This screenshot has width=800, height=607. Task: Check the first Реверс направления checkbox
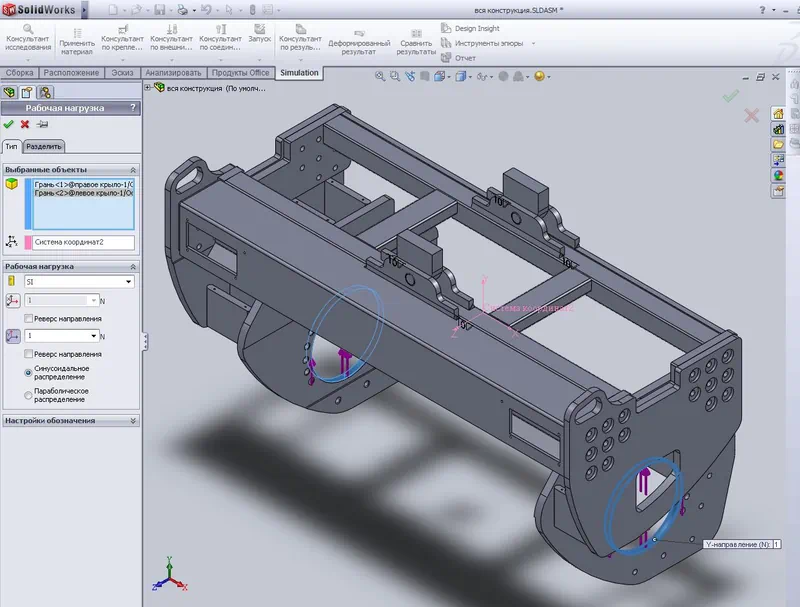(27, 318)
